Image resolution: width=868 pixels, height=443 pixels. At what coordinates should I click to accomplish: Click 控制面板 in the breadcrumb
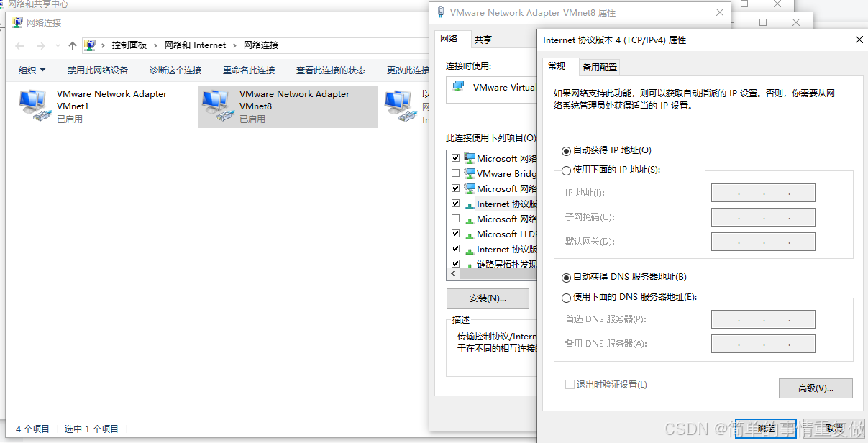tap(129, 45)
